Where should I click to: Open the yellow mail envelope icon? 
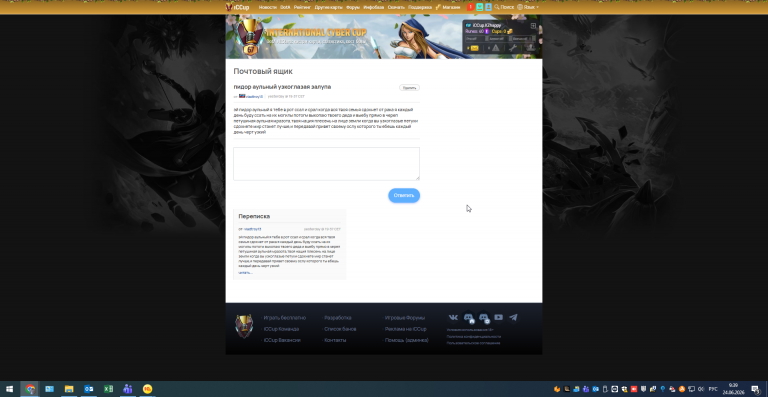tap(474, 48)
